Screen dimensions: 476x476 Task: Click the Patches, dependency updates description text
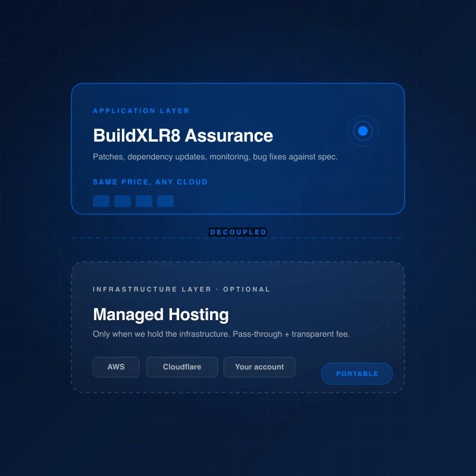[215, 157]
